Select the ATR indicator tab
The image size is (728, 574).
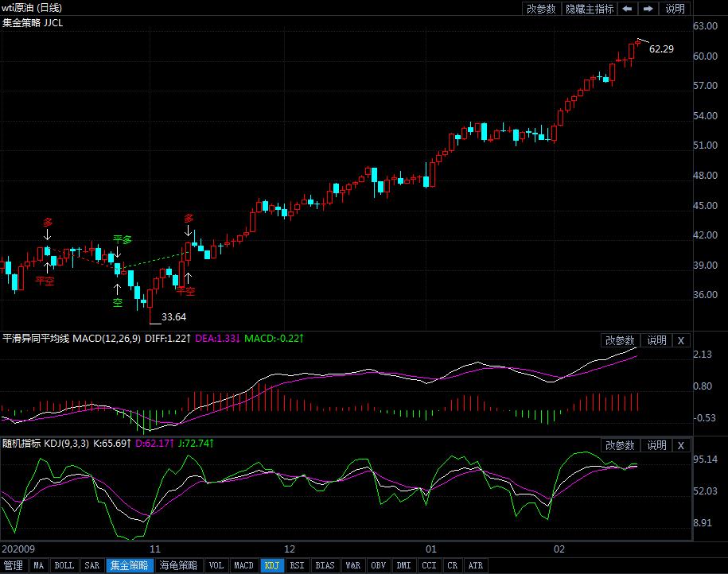click(x=475, y=566)
